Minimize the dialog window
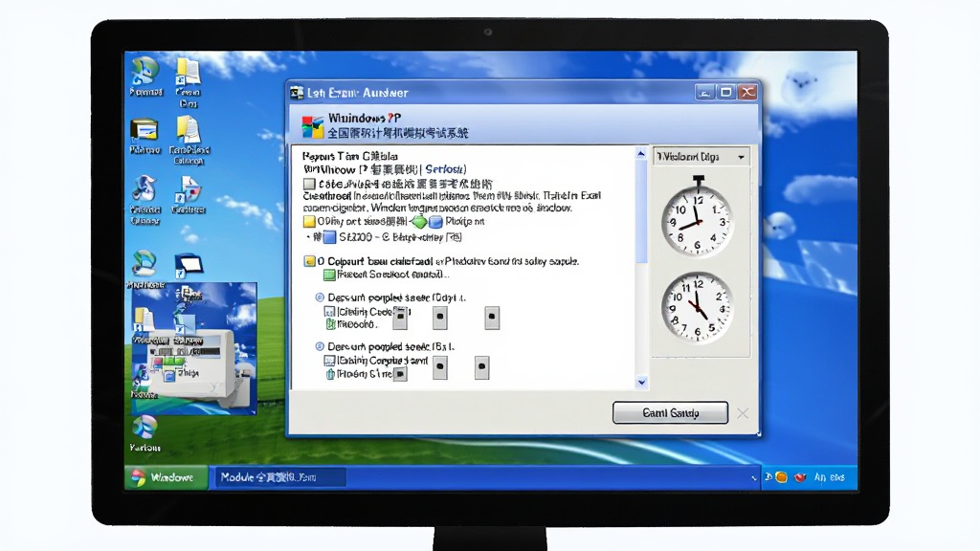 point(705,93)
